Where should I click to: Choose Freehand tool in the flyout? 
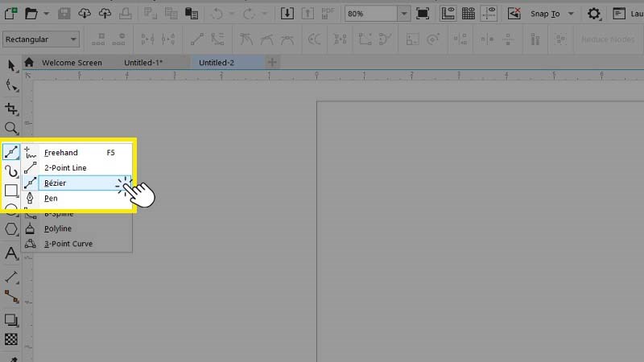click(x=60, y=153)
